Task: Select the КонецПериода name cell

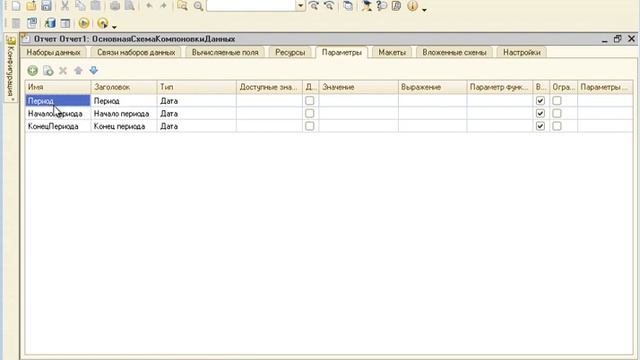Action: [x=58, y=126]
